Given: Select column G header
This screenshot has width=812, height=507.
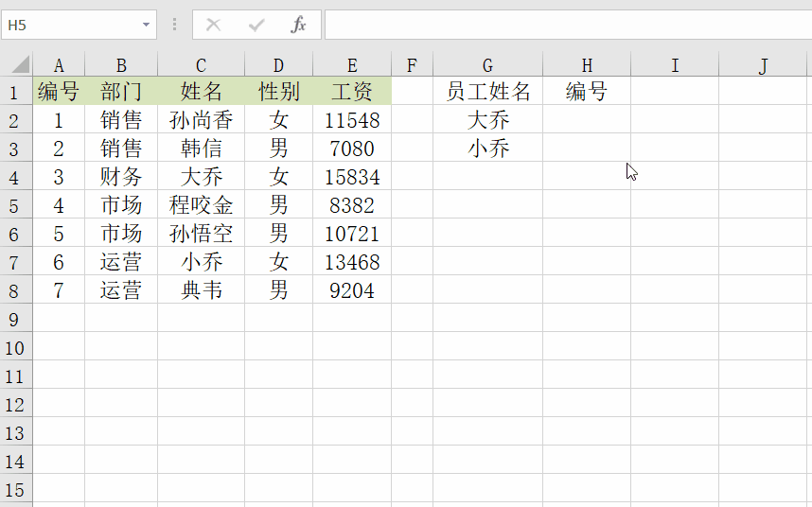Looking at the screenshot, I should 487,65.
